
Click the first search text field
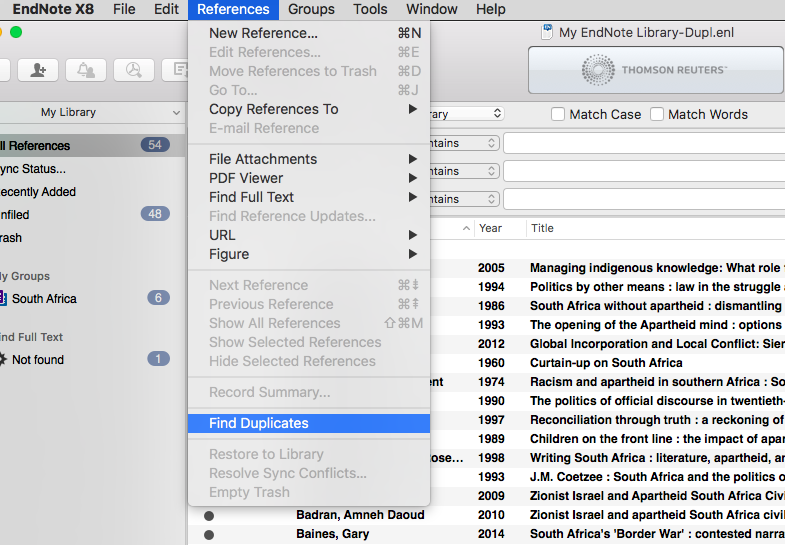click(x=644, y=143)
